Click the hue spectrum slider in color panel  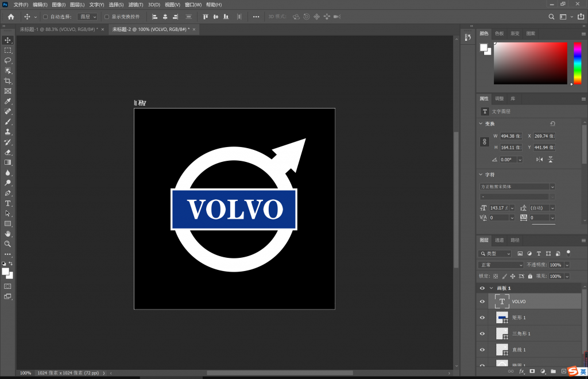coord(577,63)
